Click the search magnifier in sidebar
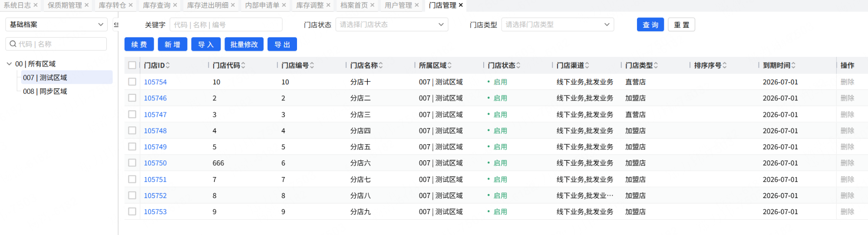This screenshot has height=235, width=868. click(x=13, y=44)
